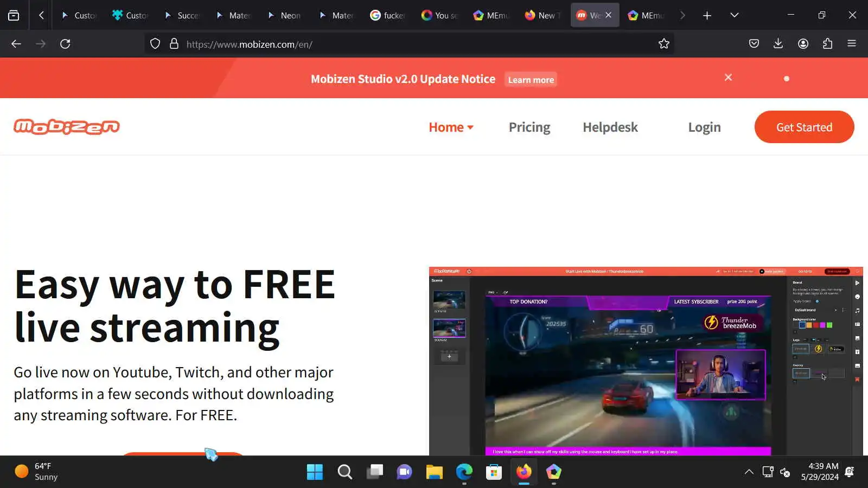Open the Windows Start menu
Screen dimensions: 868x488
click(315, 472)
